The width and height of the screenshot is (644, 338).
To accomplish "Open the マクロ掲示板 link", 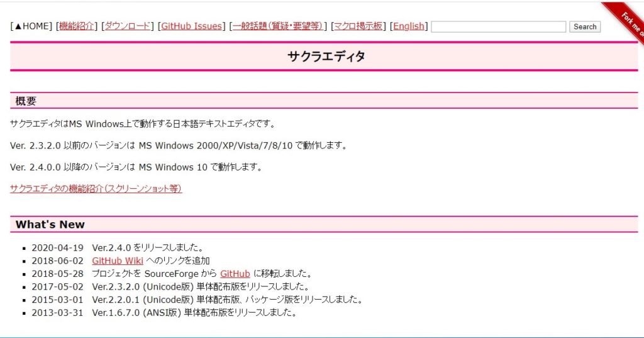I will click(358, 26).
